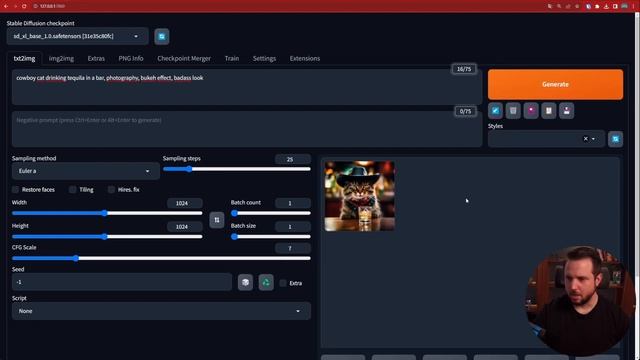This screenshot has height=360, width=640.
Task: Open the Settings tab
Action: click(264, 58)
